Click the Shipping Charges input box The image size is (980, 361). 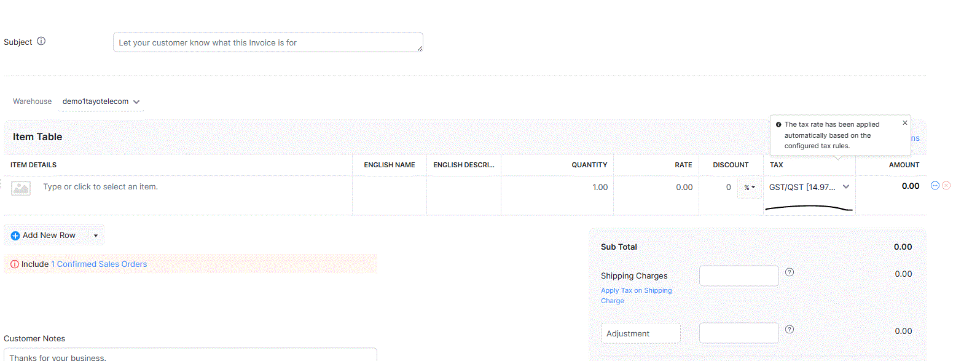[x=739, y=276]
